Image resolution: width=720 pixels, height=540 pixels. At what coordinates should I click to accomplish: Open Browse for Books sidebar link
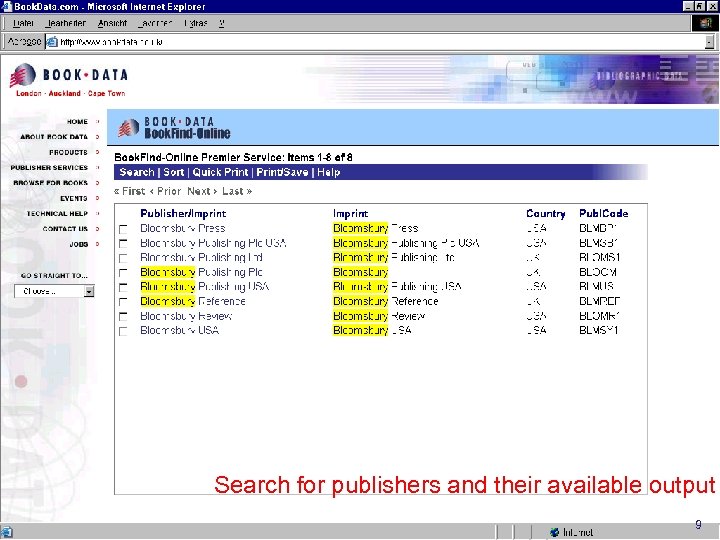pyautogui.click(x=51, y=183)
